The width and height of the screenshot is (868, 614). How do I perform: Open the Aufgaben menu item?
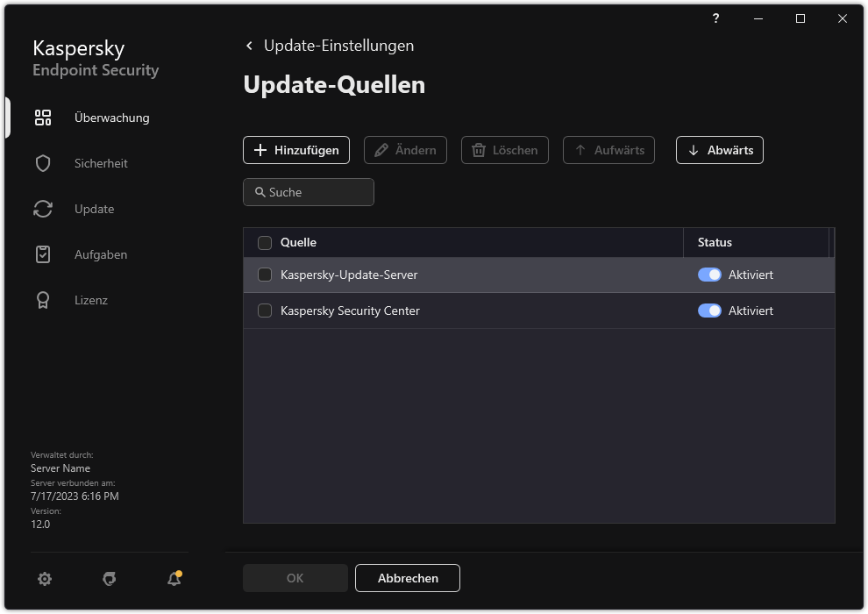(x=101, y=254)
